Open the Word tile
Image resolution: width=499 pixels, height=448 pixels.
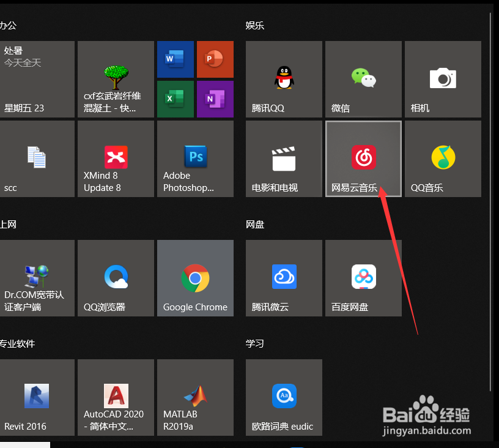click(x=176, y=59)
